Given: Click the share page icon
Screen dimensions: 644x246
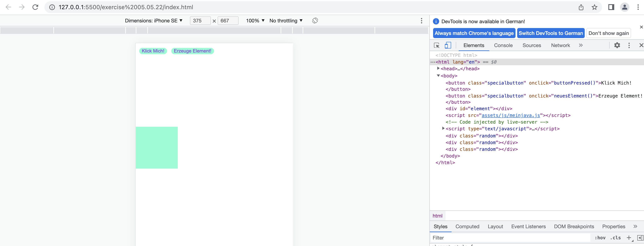Looking at the screenshot, I should coord(581,7).
